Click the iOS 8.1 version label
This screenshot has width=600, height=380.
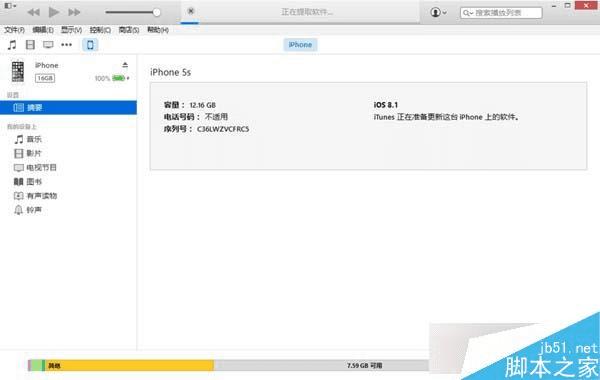point(386,105)
